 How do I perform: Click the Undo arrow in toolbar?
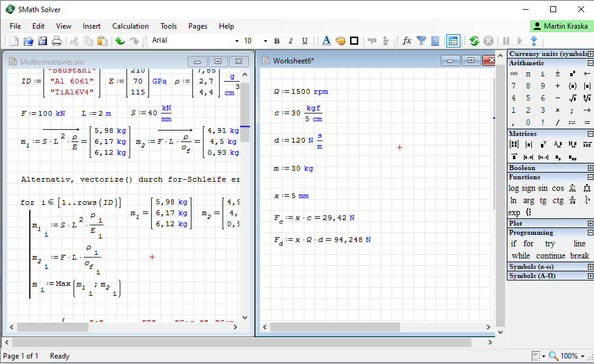pos(120,41)
